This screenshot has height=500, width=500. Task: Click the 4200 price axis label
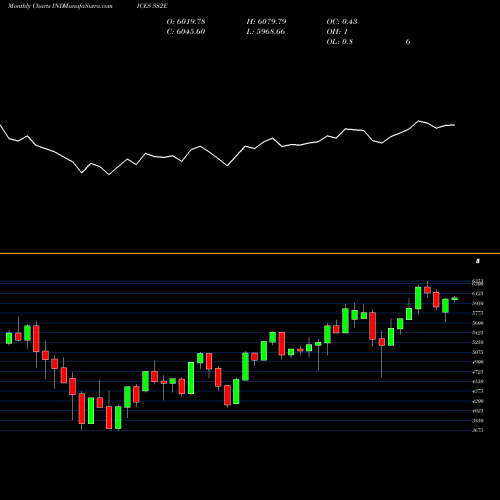[x=478, y=401]
